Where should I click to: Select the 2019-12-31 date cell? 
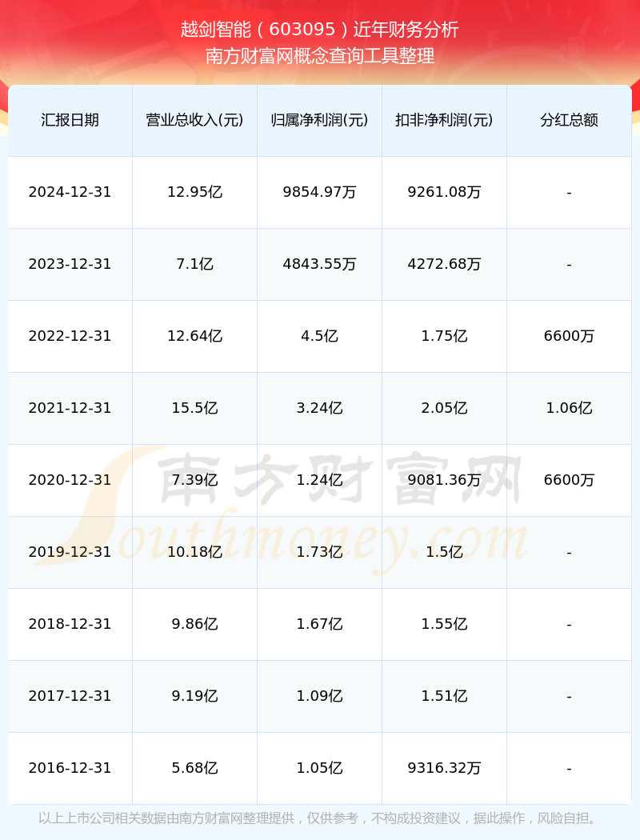[70, 552]
